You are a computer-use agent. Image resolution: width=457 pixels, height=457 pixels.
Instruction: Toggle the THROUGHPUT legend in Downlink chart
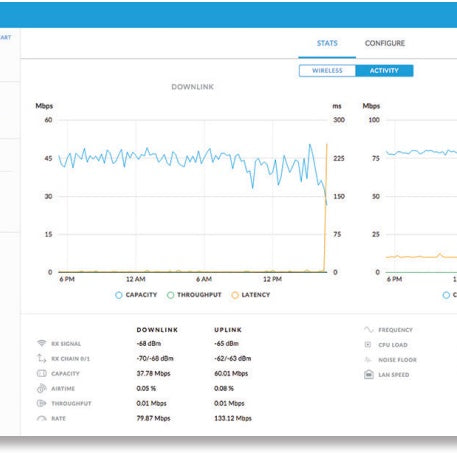click(x=194, y=295)
